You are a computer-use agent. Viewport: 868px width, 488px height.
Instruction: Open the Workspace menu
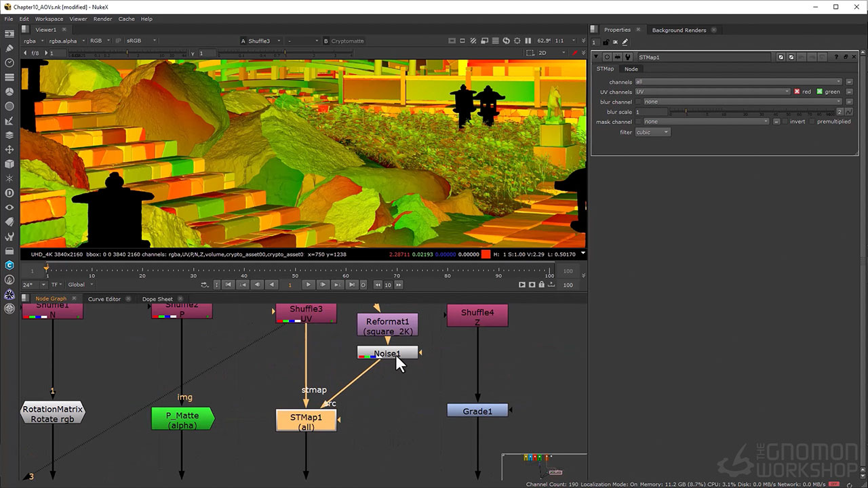49,19
